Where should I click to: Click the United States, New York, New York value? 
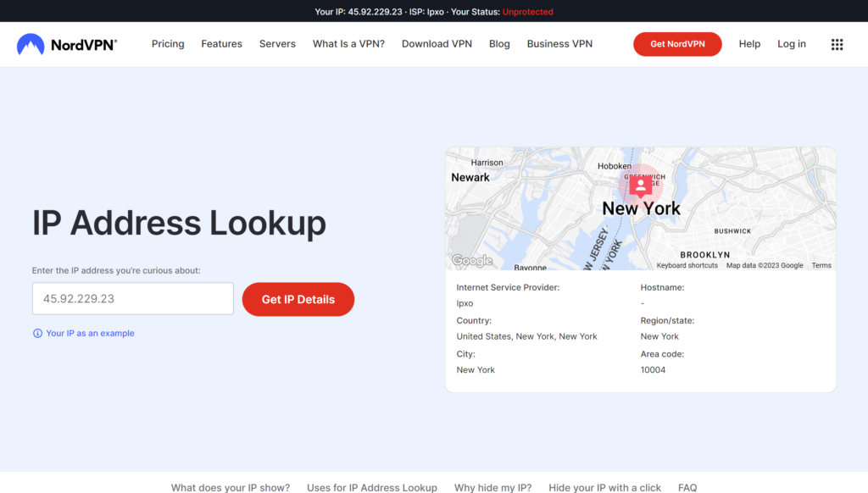[x=527, y=336]
